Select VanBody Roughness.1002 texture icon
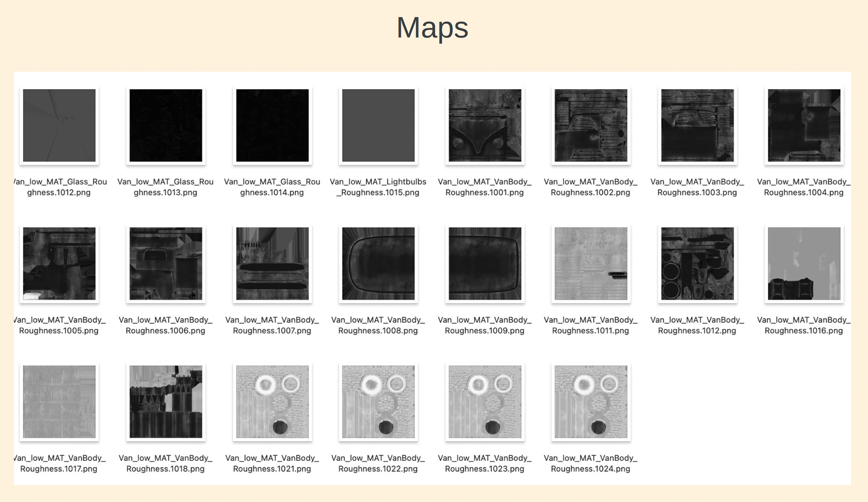The width and height of the screenshot is (868, 502). [x=591, y=125]
